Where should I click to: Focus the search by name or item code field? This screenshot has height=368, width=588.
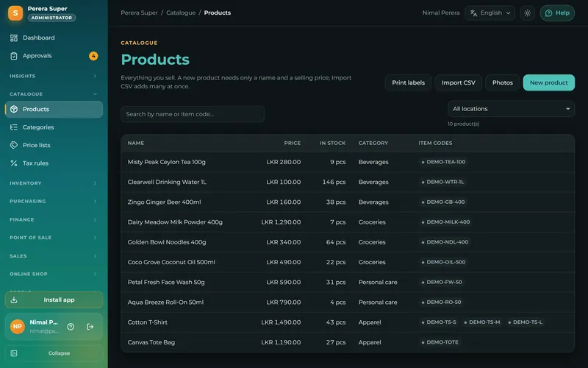(x=193, y=114)
